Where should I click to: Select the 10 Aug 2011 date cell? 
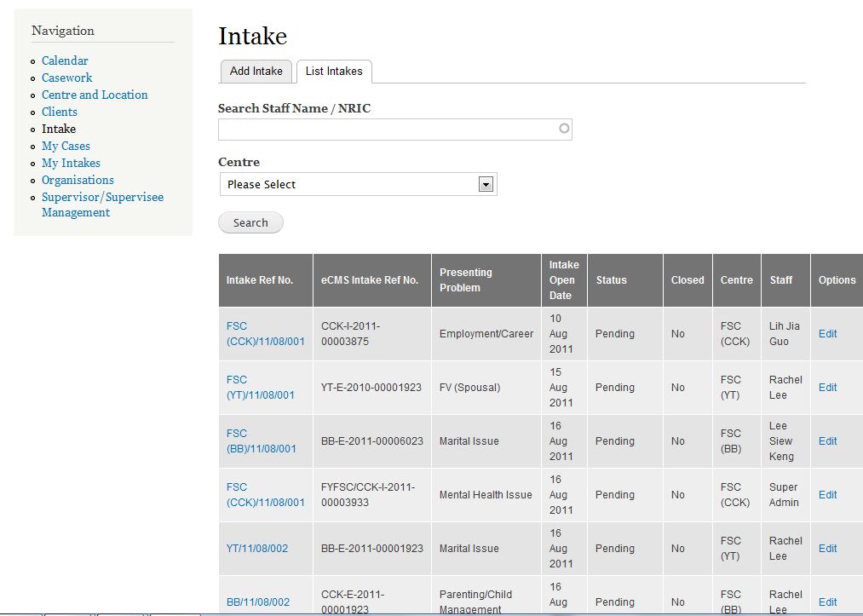564,334
